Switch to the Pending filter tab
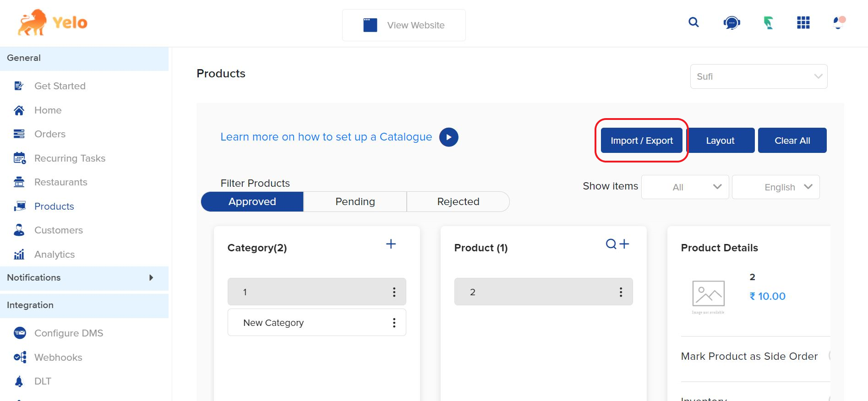 (355, 202)
